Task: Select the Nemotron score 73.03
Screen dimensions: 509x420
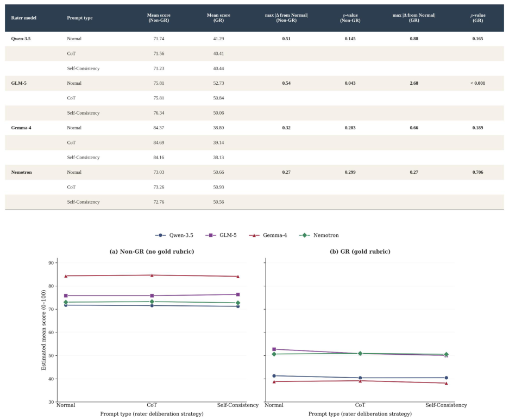Action: click(x=159, y=172)
